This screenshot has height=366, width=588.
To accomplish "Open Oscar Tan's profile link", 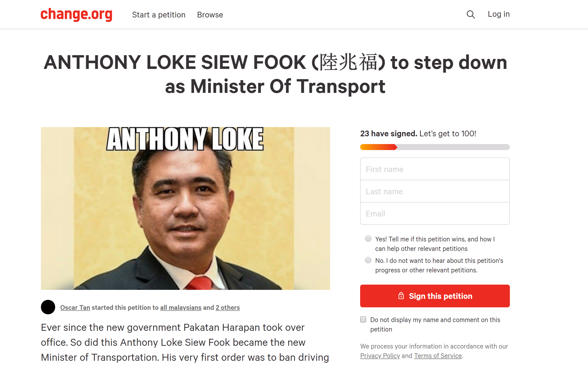I will 75,308.
